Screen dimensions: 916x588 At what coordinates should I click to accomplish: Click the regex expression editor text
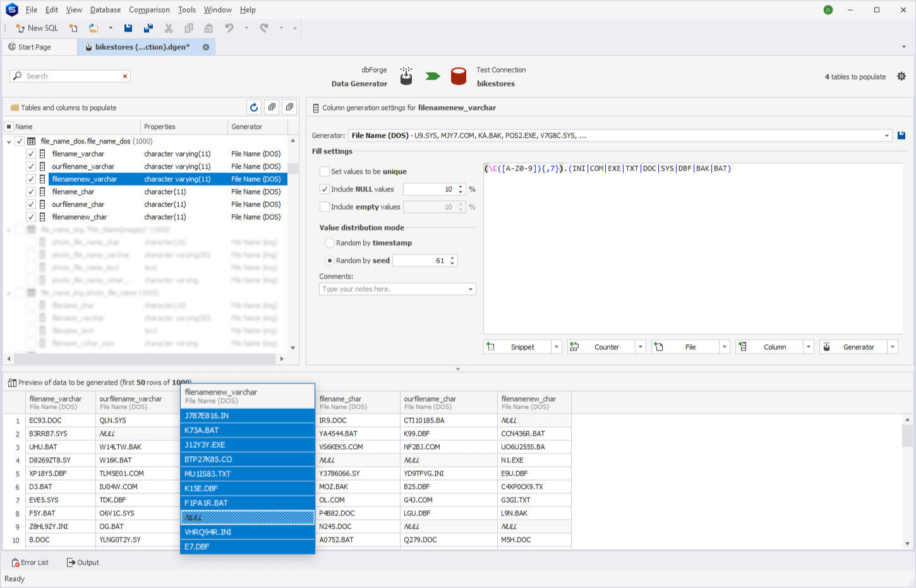pyautogui.click(x=608, y=169)
